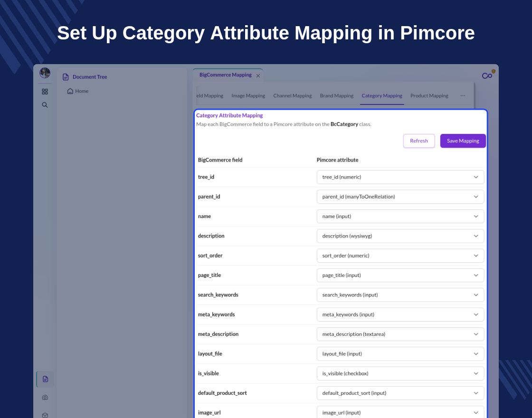
Task: Open the parent_id manyToOneRelation dropdown
Action: 400,197
